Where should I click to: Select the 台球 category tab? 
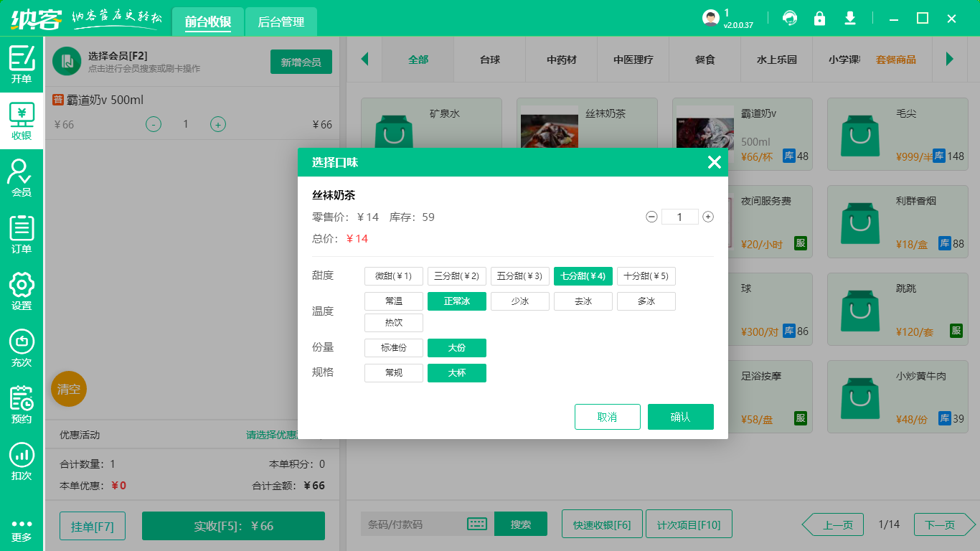pos(490,60)
